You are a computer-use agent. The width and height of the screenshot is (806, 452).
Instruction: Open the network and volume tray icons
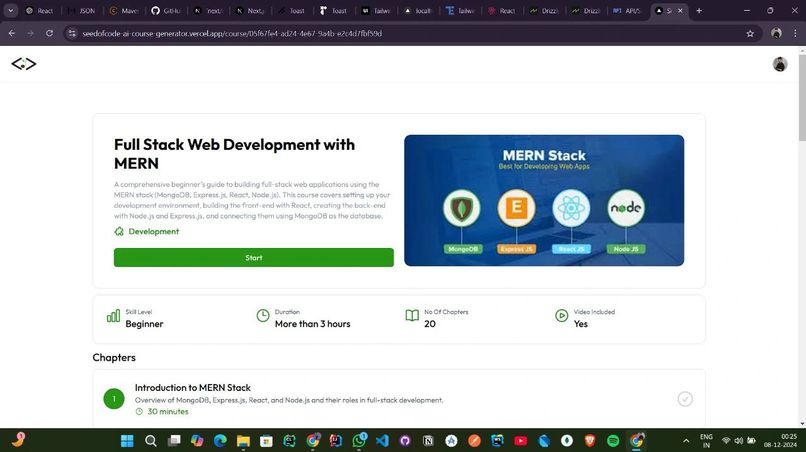(739, 441)
